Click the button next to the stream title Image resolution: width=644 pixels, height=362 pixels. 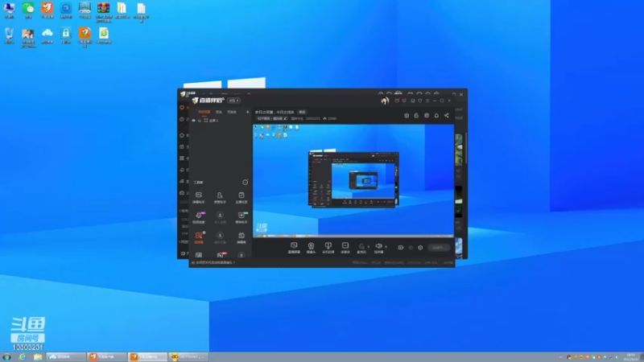[302, 112]
